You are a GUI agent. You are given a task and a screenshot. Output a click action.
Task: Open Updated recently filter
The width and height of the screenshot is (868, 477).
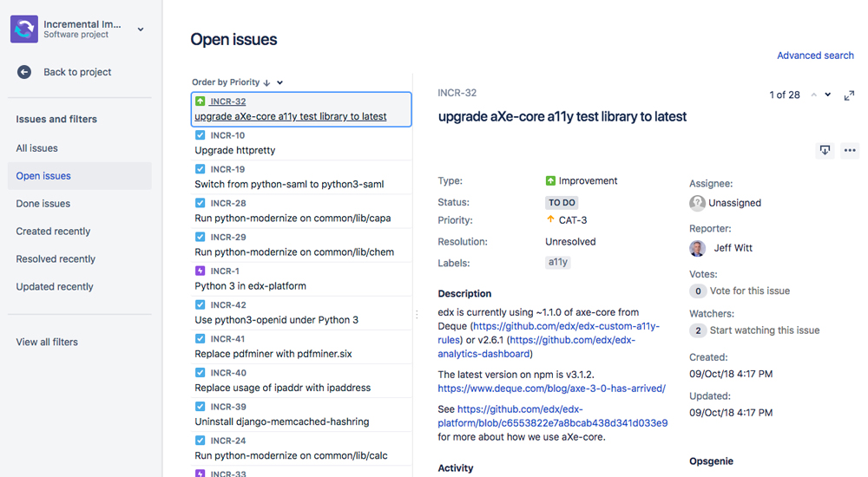click(x=55, y=287)
